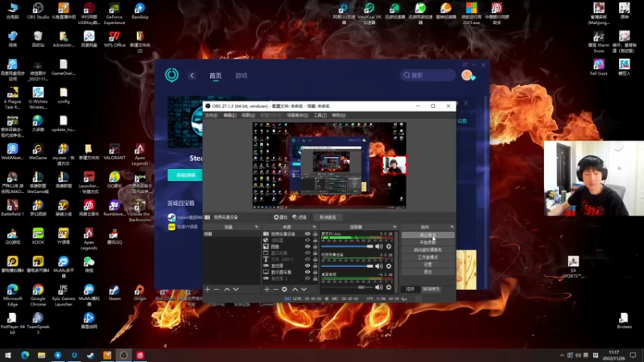Screen dimensions: 644x362
Task: Open WPS Office desktop icon
Action: pyautogui.click(x=114, y=39)
